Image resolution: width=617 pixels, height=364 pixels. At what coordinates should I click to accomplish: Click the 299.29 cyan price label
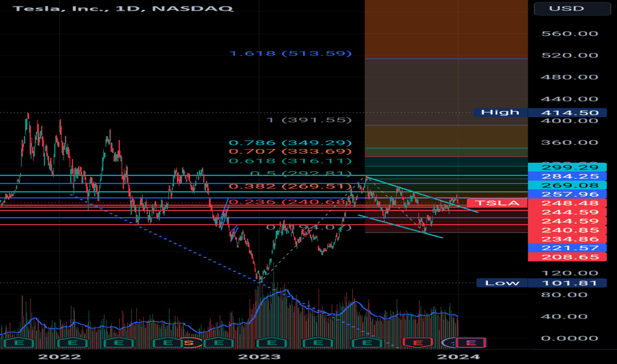pos(567,167)
